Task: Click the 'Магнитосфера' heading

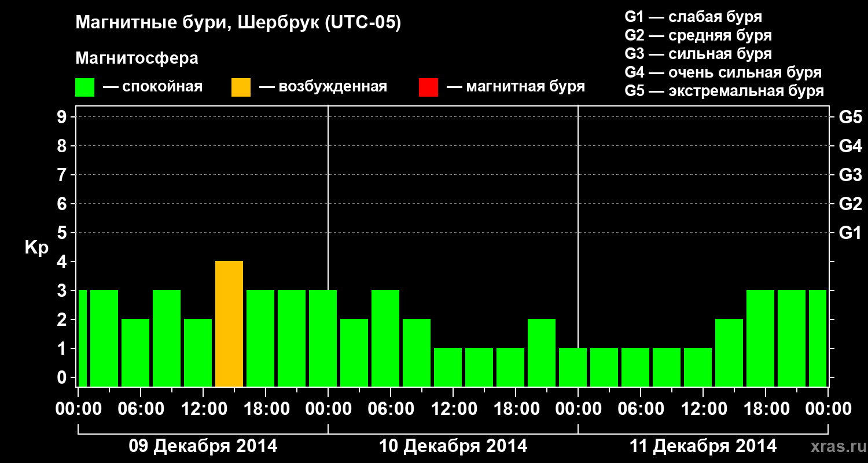Action: pyautogui.click(x=137, y=58)
